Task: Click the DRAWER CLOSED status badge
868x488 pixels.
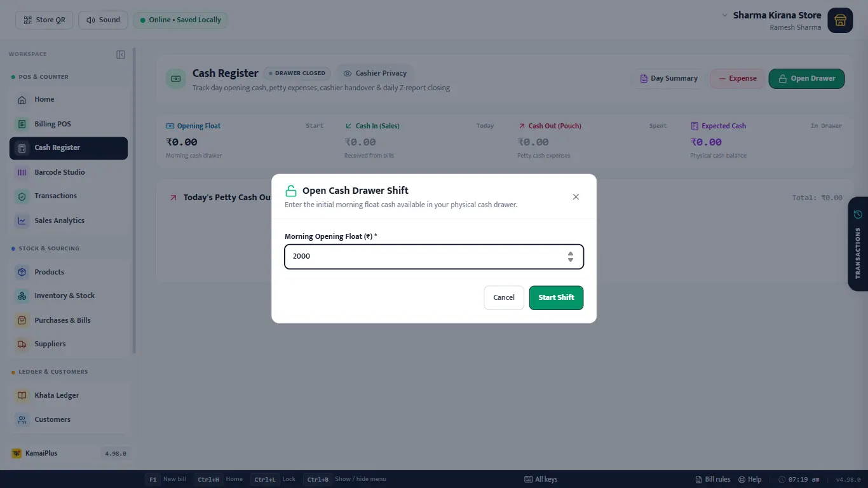Action: point(297,73)
